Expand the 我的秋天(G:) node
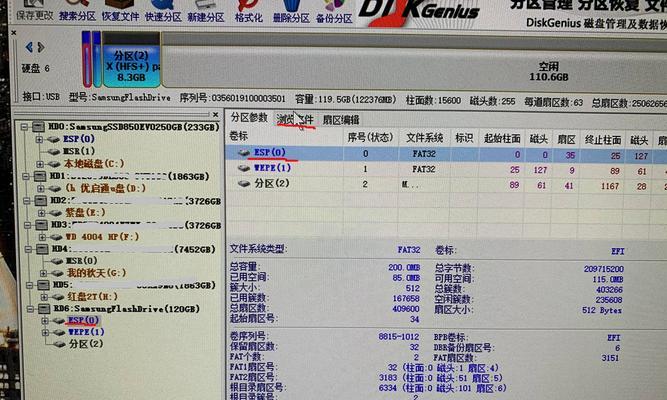This screenshot has height=400, width=667. click(x=43, y=273)
